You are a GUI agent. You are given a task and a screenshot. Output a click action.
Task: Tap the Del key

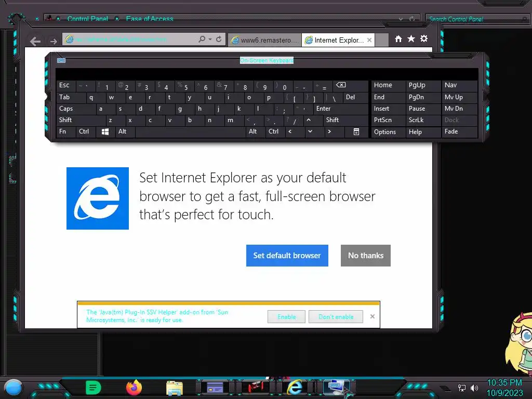click(355, 97)
